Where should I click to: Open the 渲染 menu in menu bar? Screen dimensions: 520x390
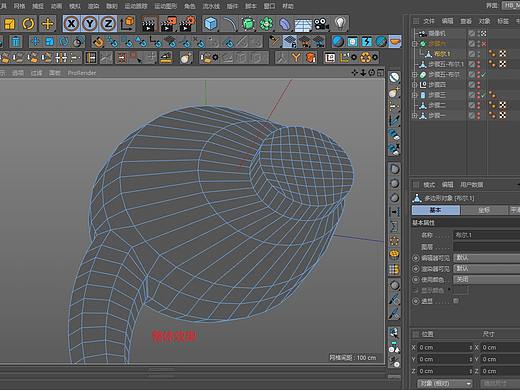click(x=93, y=6)
